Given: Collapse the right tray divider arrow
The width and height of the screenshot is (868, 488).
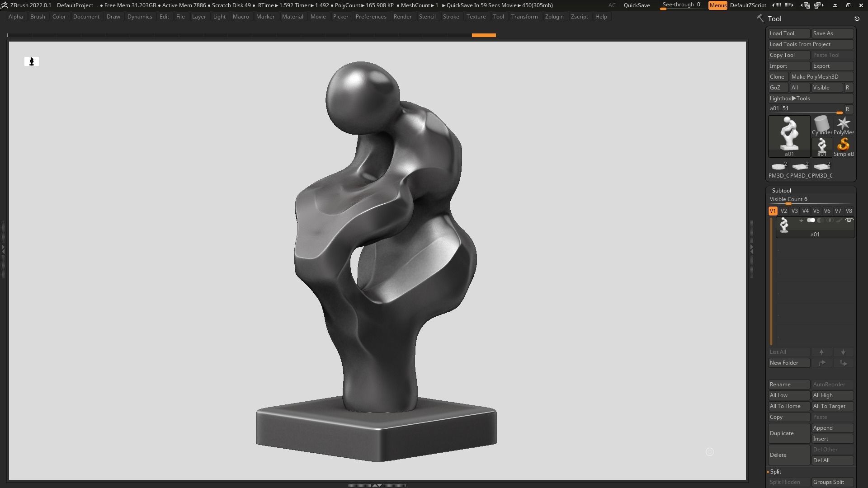Looking at the screenshot, I should click(x=751, y=249).
